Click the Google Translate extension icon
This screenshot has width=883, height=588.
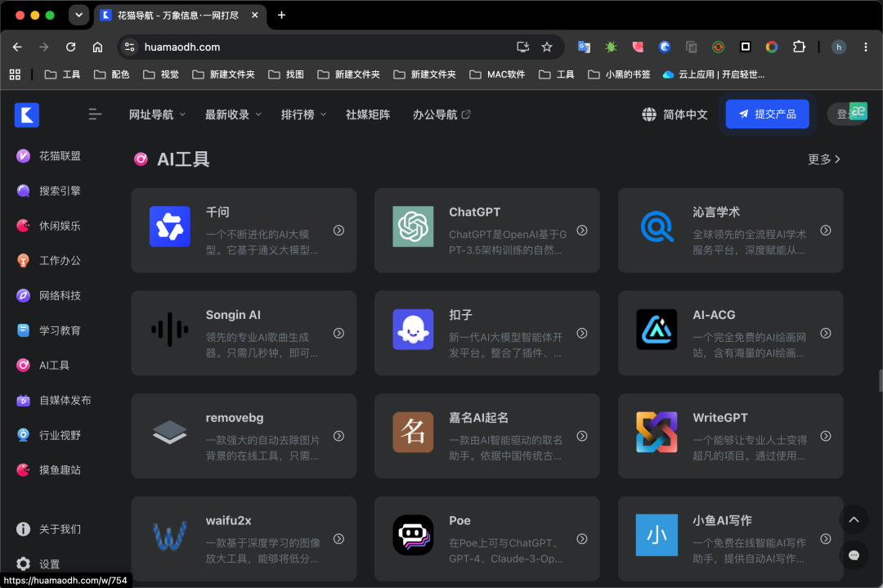(584, 47)
